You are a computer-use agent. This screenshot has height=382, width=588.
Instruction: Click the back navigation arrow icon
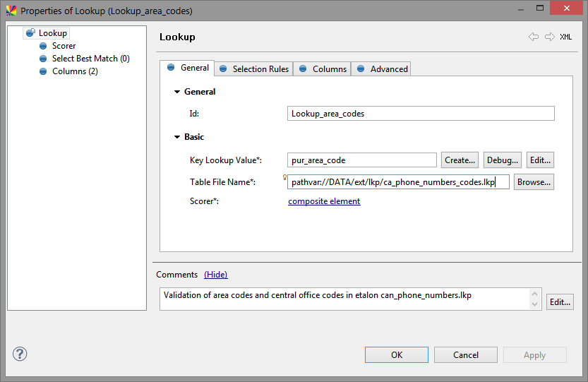[534, 37]
